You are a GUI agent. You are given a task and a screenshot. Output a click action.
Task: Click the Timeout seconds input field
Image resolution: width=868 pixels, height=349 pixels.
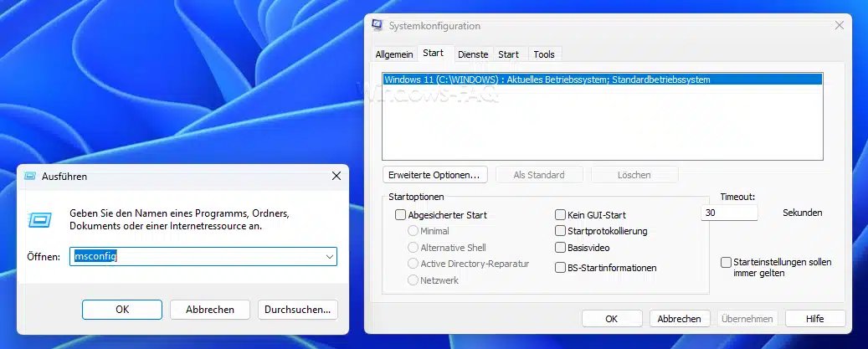tap(729, 213)
